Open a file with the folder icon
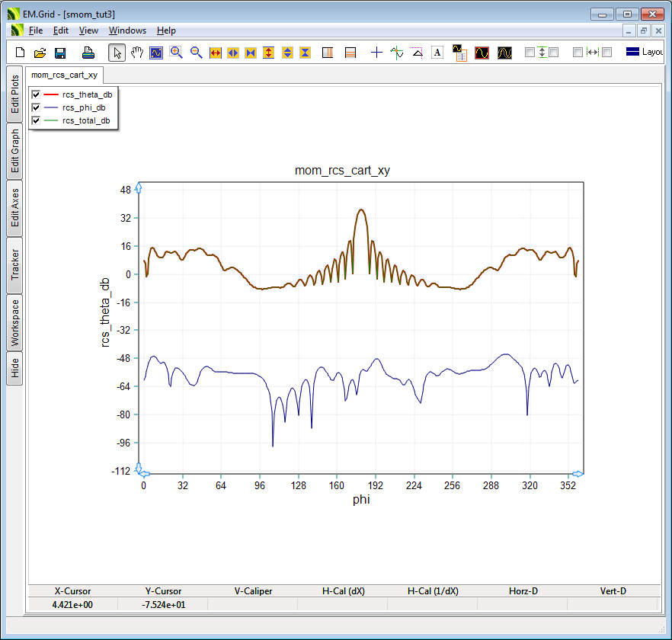The image size is (672, 640). [x=40, y=53]
